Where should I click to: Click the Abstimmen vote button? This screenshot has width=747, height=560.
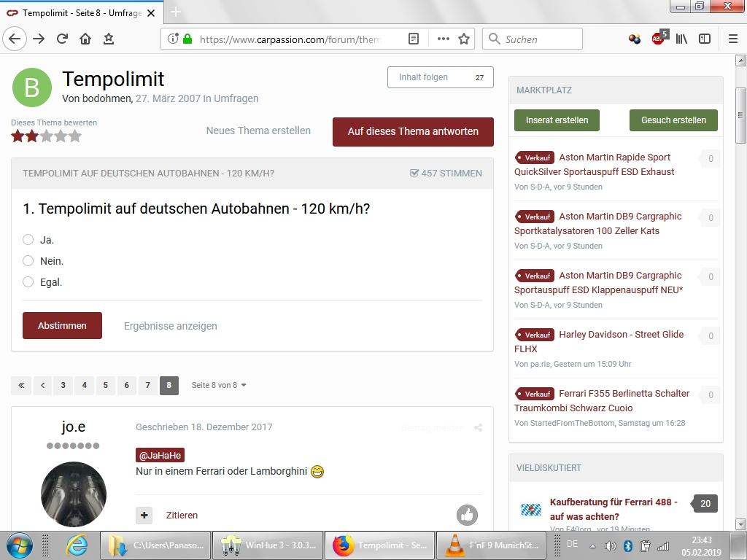pyautogui.click(x=62, y=326)
